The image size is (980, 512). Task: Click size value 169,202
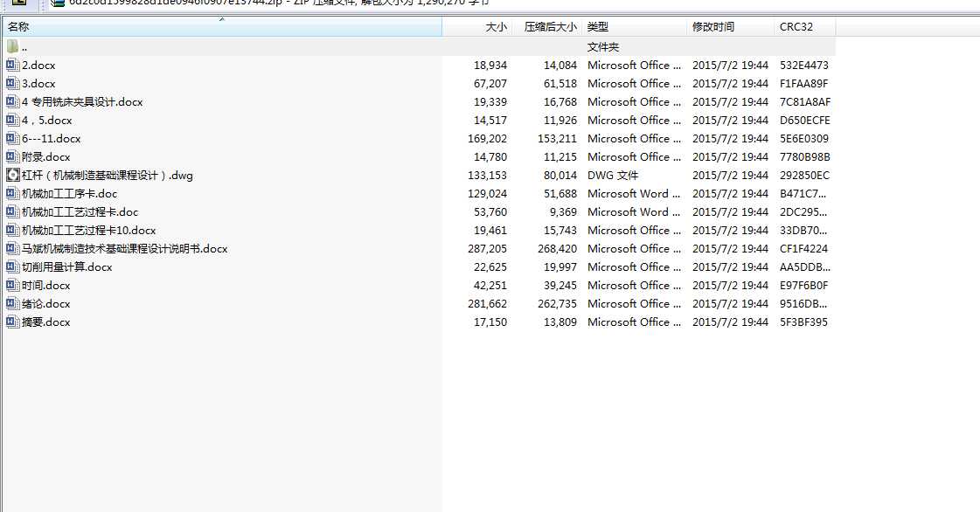click(488, 139)
